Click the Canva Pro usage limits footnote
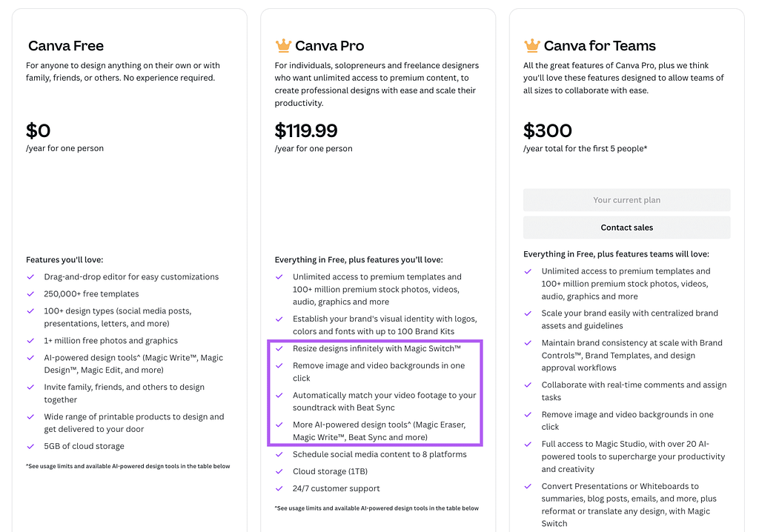 tap(377, 508)
